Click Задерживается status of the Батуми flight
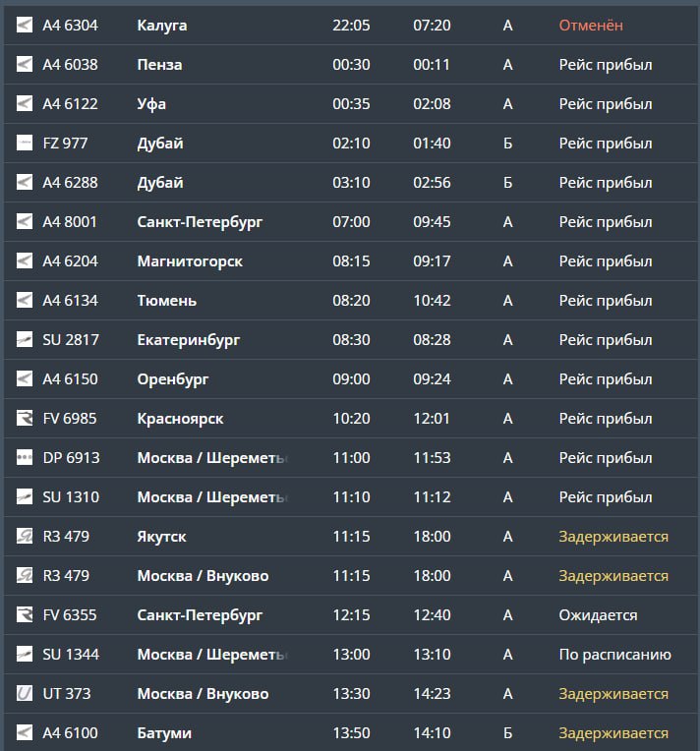This screenshot has height=751, width=700. (x=613, y=733)
